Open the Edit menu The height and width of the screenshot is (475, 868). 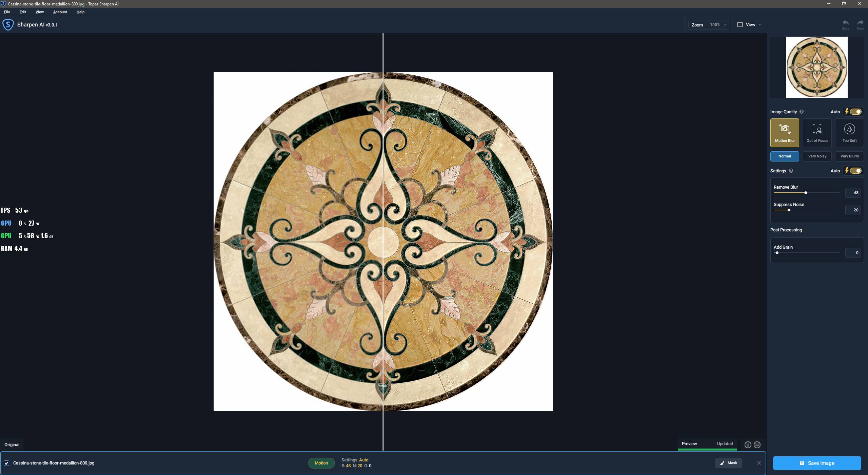coord(23,12)
